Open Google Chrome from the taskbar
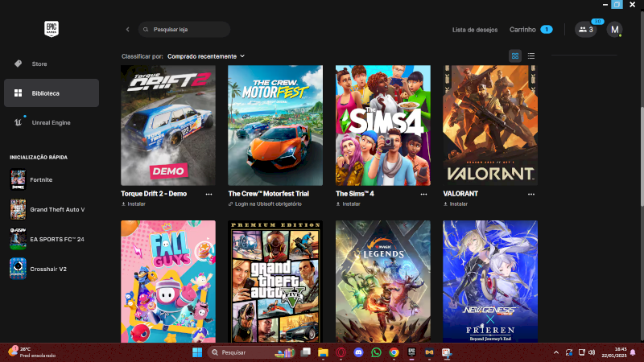The width and height of the screenshot is (644, 362). tap(394, 352)
